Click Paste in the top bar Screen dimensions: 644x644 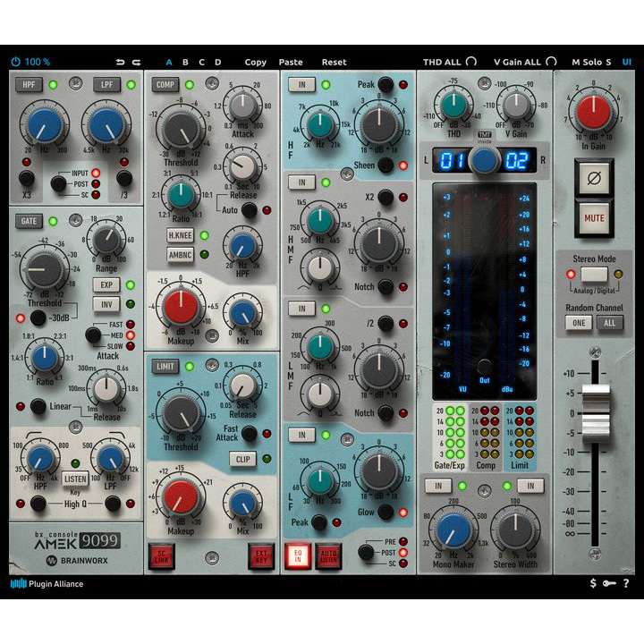291,62
